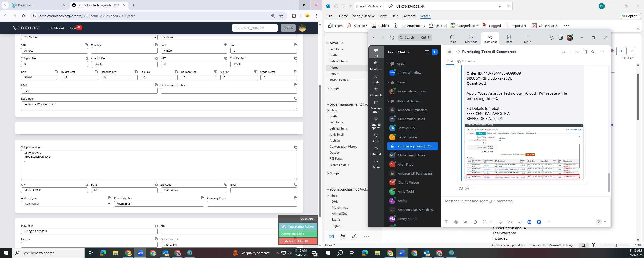Viewport: 644px width, 258px height.
Task: Click the Zoom chat vertical scrollbar
Action: pos(609,183)
